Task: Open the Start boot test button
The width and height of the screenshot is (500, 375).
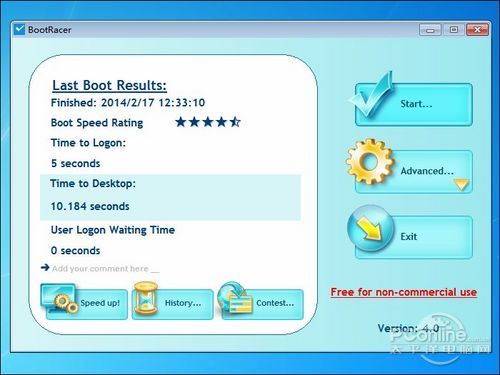Action: 414,104
